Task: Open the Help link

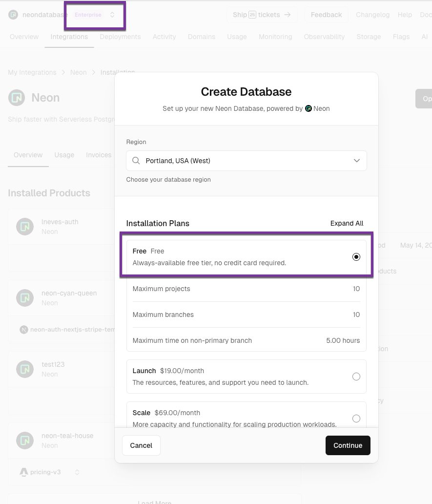Action: (x=405, y=15)
